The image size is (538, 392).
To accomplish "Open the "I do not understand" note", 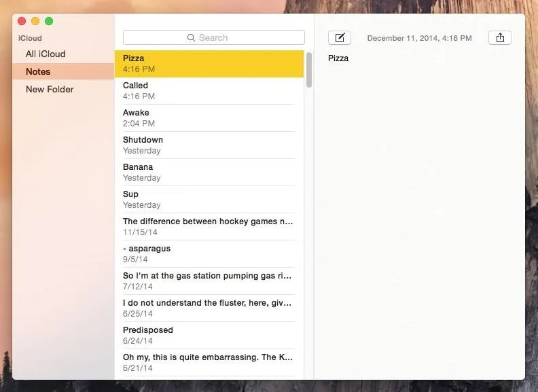I will pos(209,308).
